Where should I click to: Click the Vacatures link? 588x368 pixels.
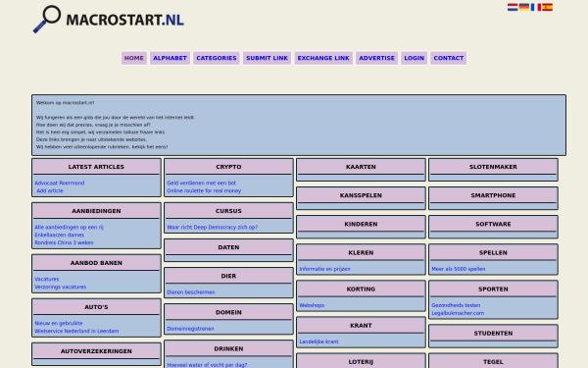46,279
